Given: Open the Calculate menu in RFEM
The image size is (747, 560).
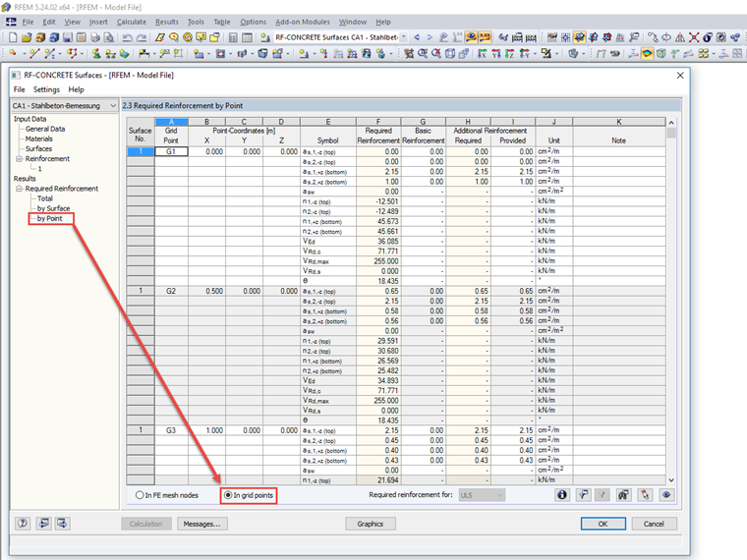Looking at the screenshot, I should (132, 22).
